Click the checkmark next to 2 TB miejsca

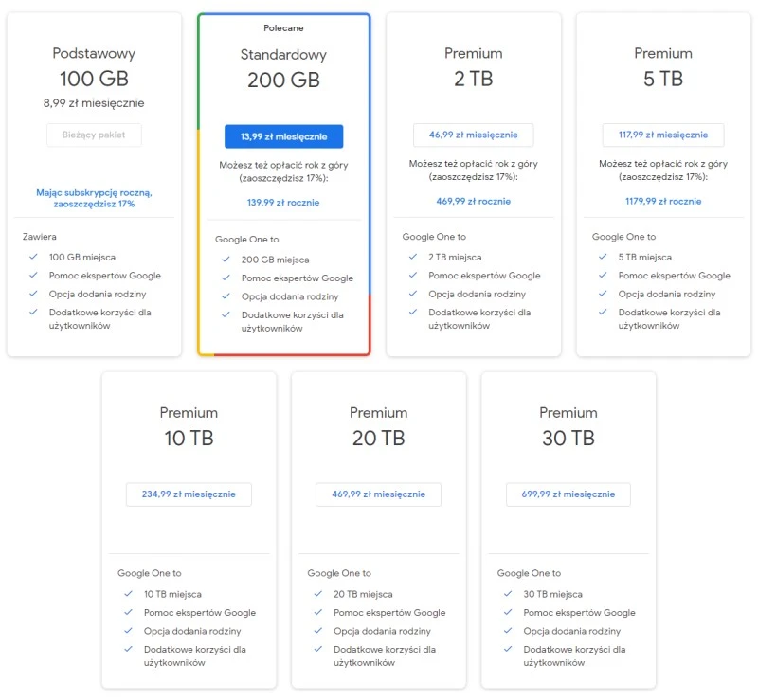click(414, 256)
